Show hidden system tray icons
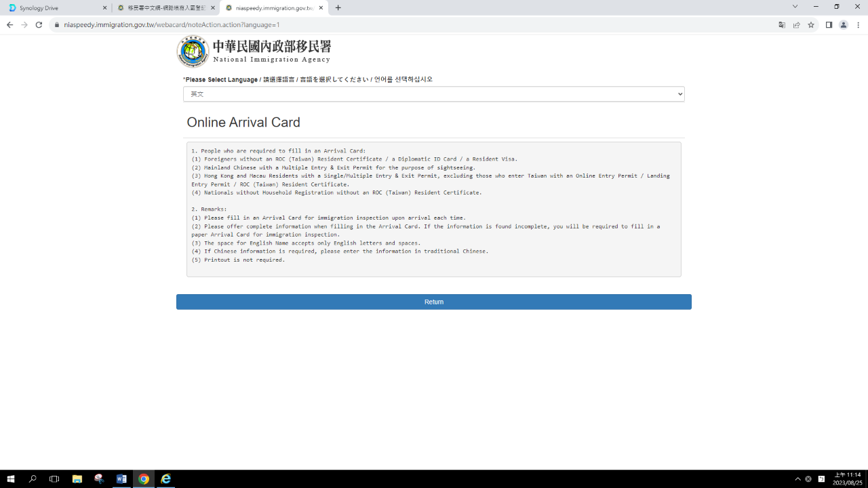Screen dimensions: 868x488 [x=797, y=479]
